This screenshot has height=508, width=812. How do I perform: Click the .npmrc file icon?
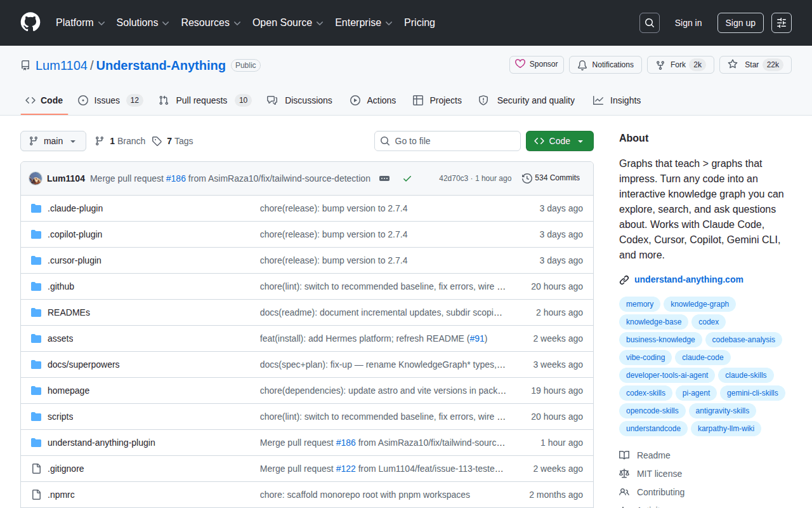tap(36, 495)
